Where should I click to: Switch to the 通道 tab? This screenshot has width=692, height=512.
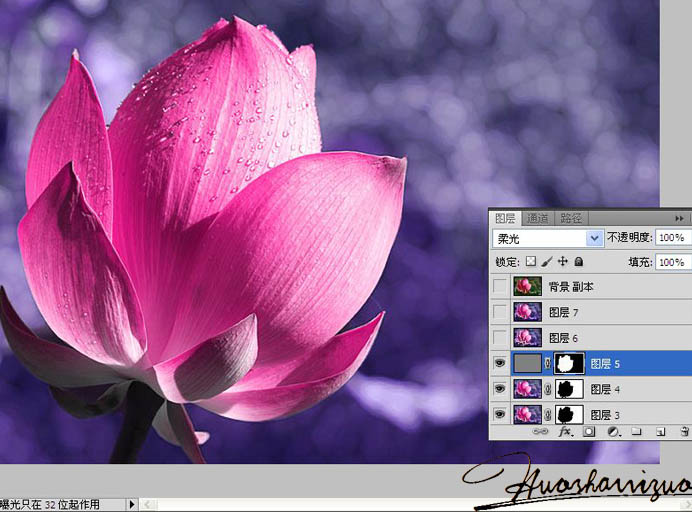537,218
